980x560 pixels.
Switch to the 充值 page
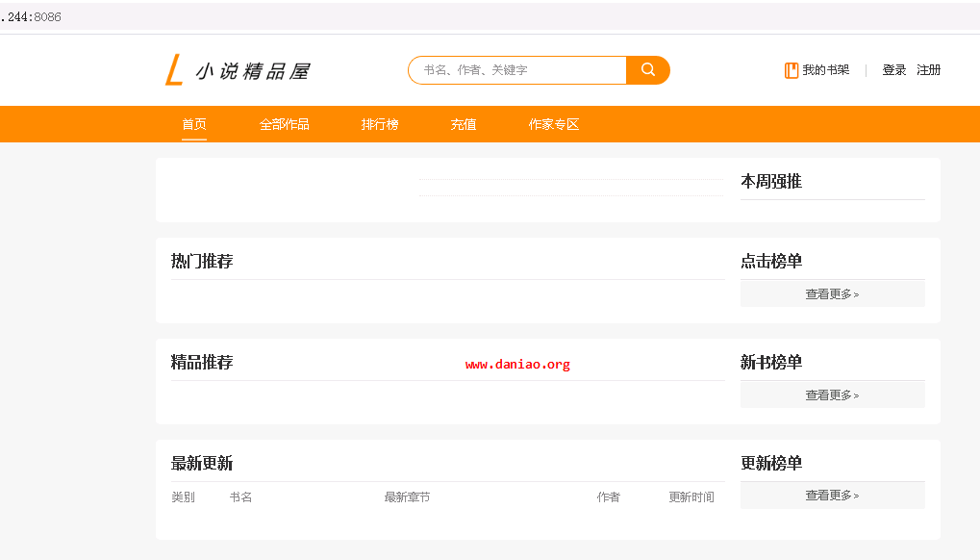point(464,124)
